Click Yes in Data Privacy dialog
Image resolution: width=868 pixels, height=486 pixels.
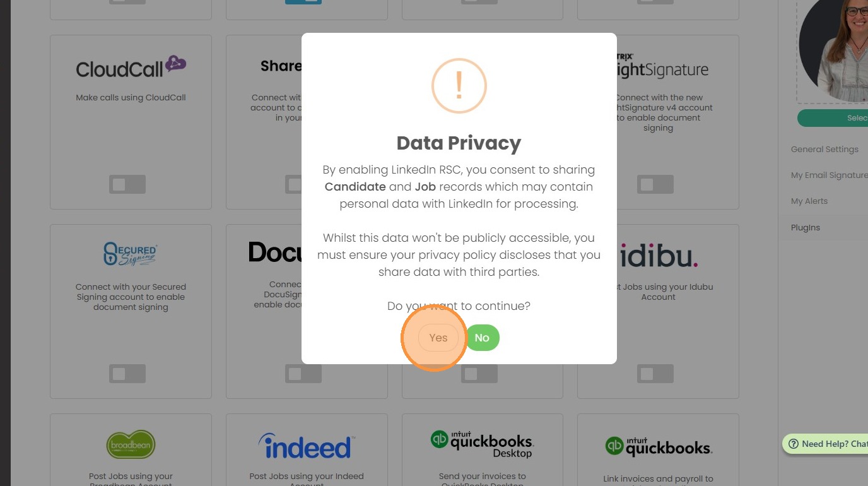(x=438, y=338)
